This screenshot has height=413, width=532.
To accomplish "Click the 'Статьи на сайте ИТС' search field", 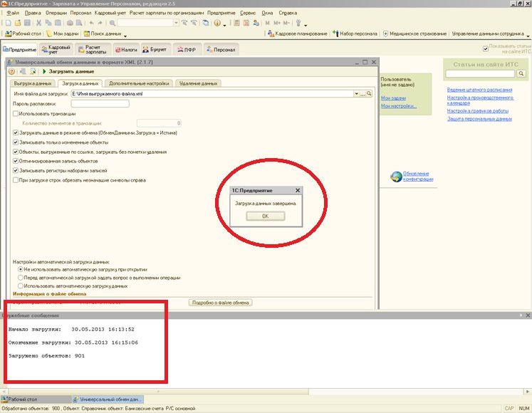I will [x=480, y=73].
